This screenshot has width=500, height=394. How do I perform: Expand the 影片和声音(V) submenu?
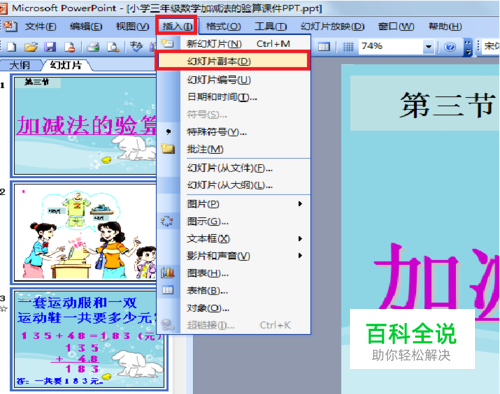pos(234,256)
